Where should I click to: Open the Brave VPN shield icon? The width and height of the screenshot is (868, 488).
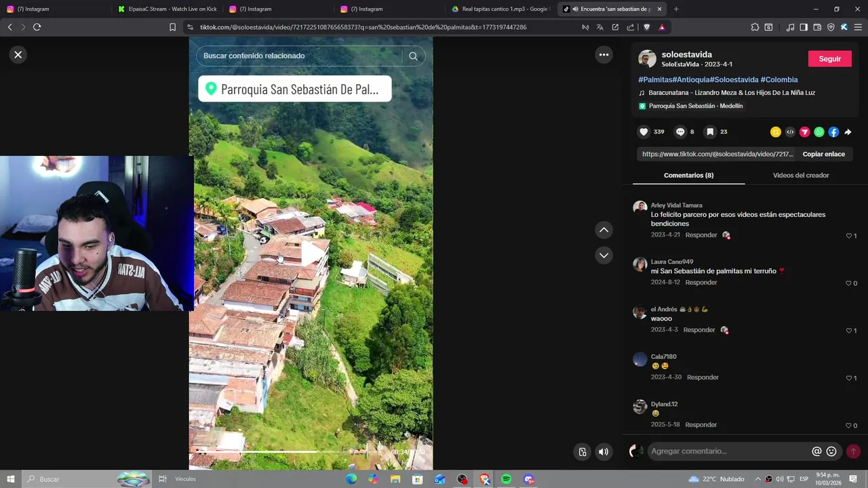click(x=831, y=27)
